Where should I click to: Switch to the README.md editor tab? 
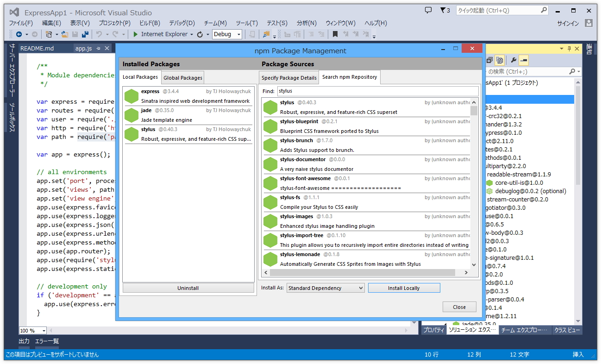pyautogui.click(x=37, y=48)
